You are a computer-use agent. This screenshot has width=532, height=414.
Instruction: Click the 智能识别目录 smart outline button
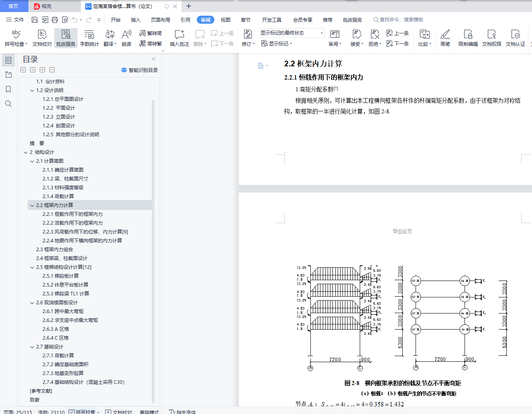(x=140, y=70)
